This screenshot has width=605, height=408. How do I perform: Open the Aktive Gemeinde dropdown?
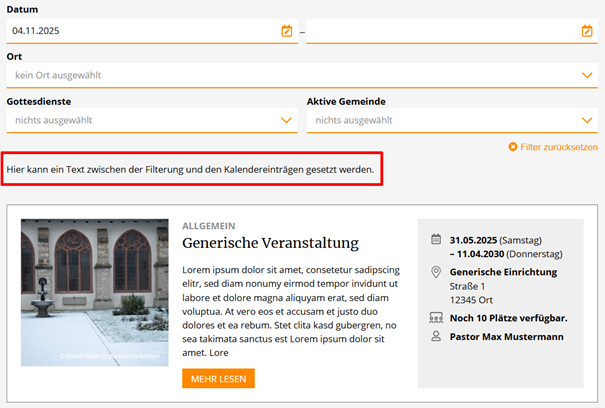point(450,120)
